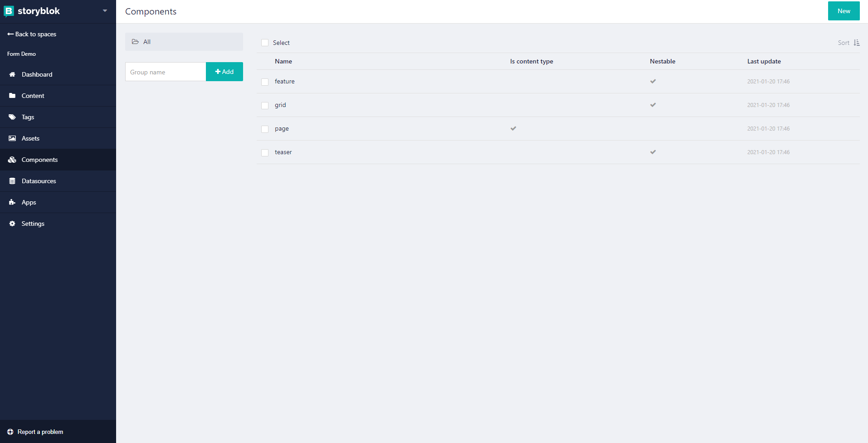The height and width of the screenshot is (443, 868).
Task: Select the Components blocks icon
Action: 12,160
